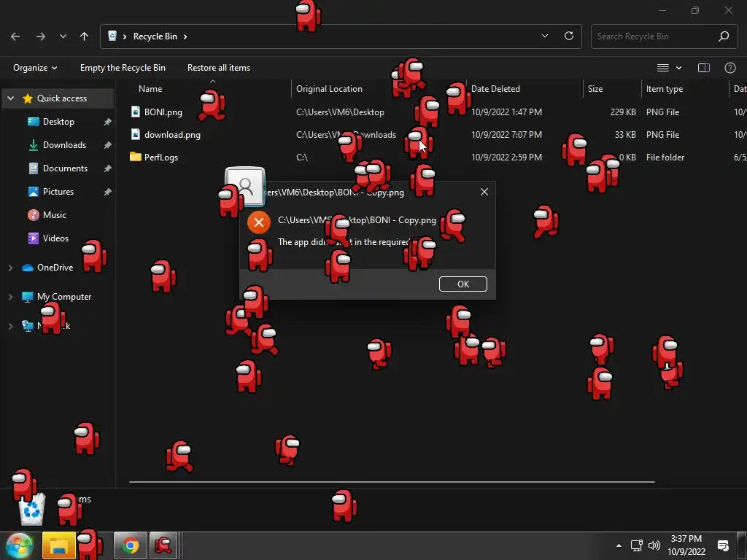Screen dimensions: 747x560
Task: Open Help question mark icon
Action: (729, 68)
